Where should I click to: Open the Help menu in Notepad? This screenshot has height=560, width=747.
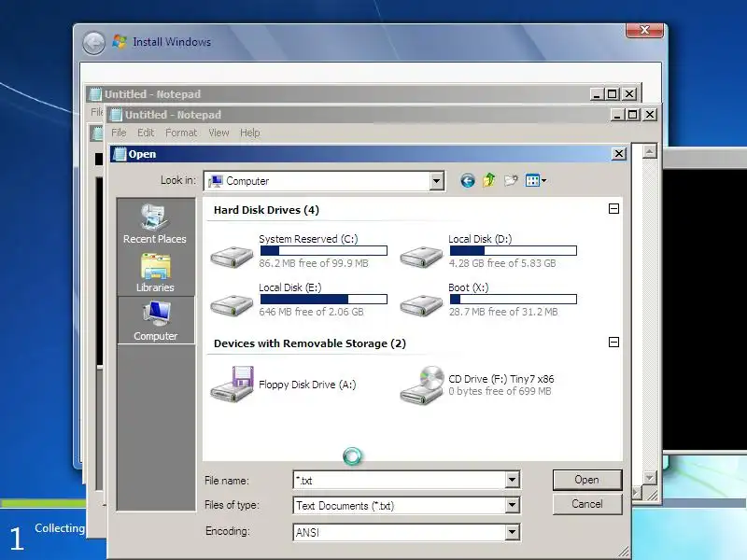tap(250, 133)
